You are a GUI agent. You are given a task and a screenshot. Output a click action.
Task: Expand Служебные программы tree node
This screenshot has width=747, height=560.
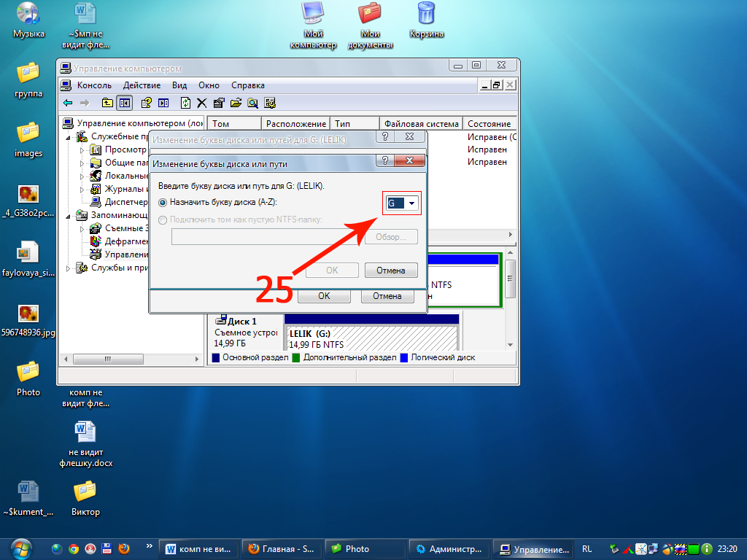(68, 138)
